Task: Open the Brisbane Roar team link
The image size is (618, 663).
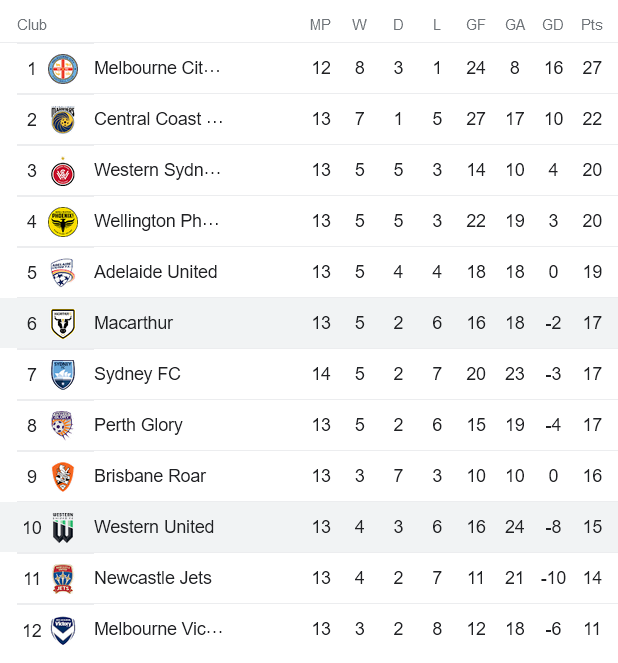Action: click(x=150, y=476)
